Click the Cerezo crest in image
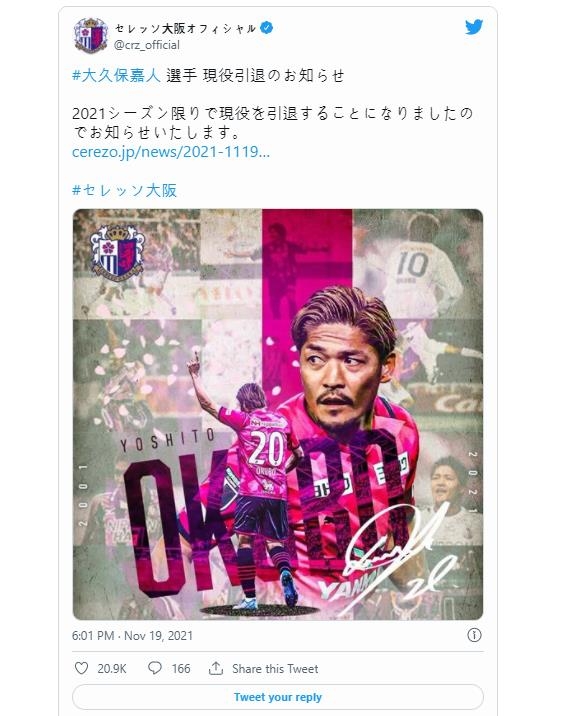This screenshot has width=566, height=716. pos(117,251)
